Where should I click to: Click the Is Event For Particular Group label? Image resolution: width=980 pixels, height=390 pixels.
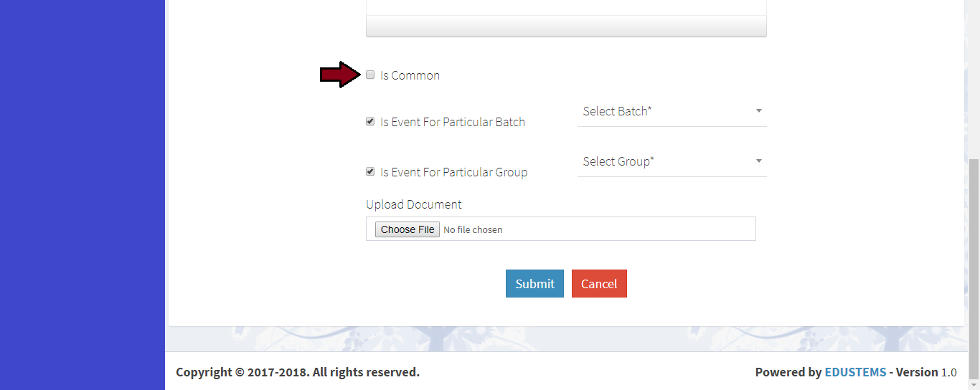[453, 172]
